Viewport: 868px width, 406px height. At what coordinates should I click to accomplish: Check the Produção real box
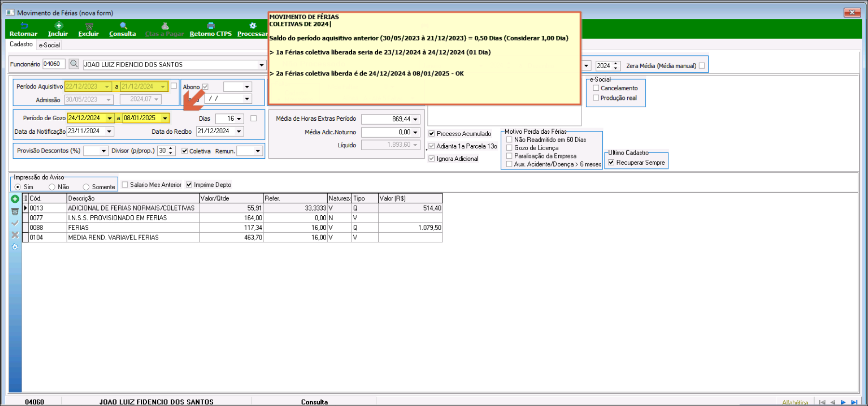pos(596,98)
